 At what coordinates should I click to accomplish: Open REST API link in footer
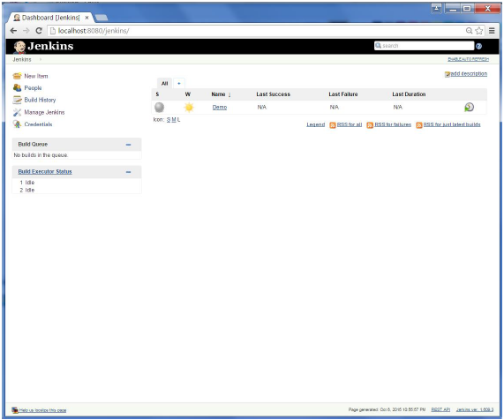(x=440, y=409)
